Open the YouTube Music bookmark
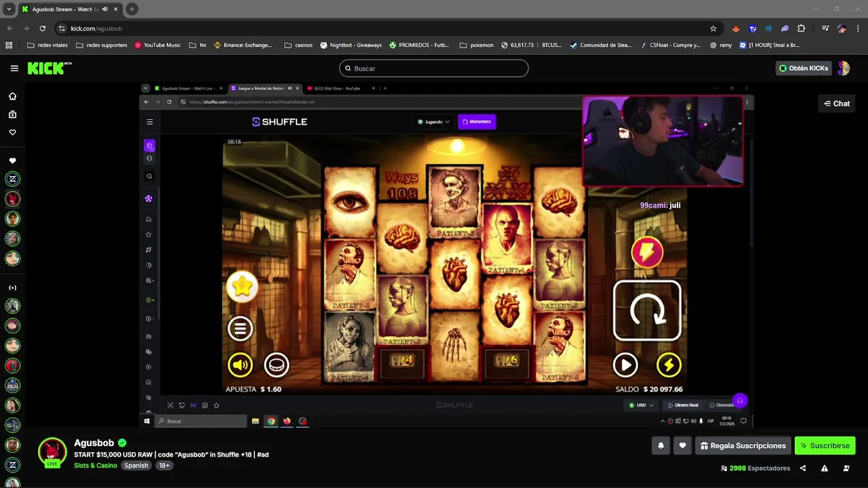868x488 pixels. [157, 45]
